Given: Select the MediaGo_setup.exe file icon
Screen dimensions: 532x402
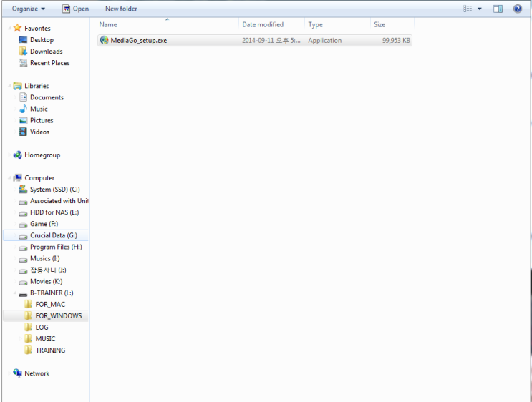Looking at the screenshot, I should [104, 40].
